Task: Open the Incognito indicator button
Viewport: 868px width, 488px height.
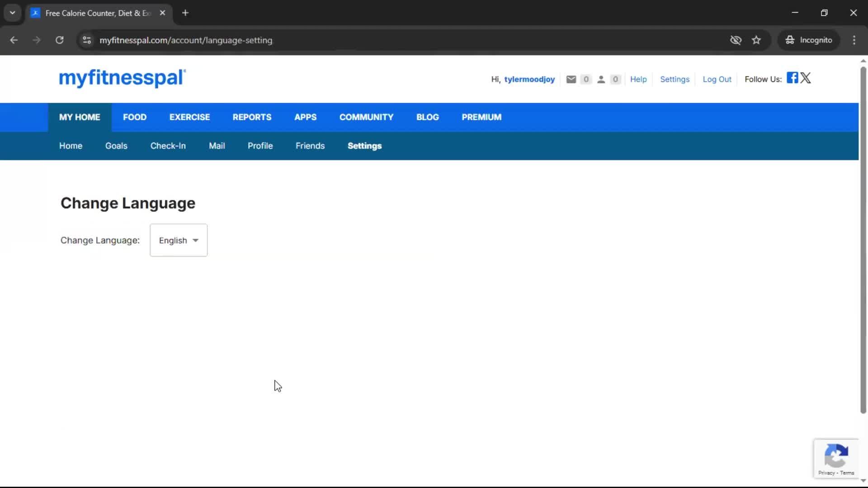Action: coord(809,40)
